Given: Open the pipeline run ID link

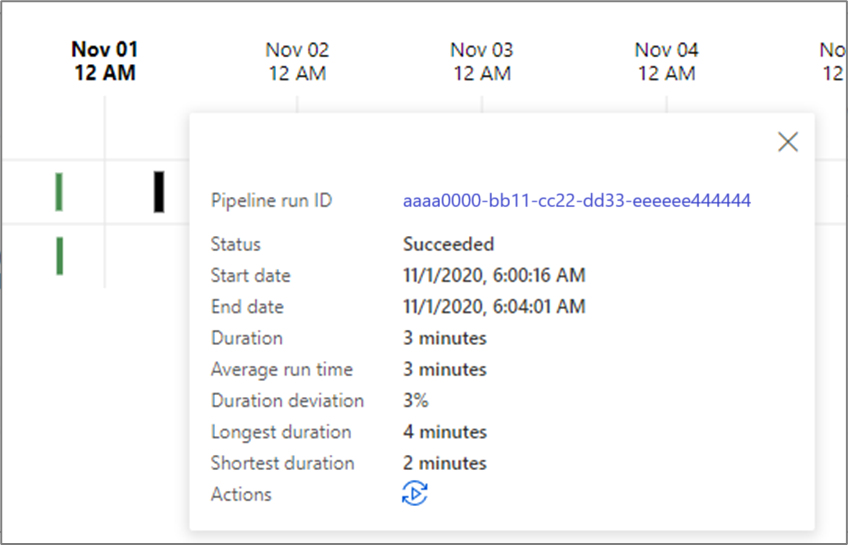Looking at the screenshot, I should click(576, 201).
